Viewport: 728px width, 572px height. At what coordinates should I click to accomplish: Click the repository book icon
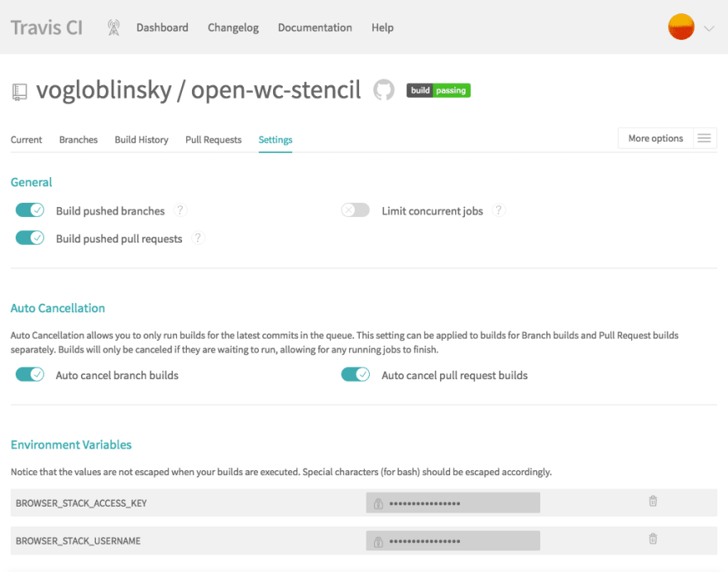(19, 92)
